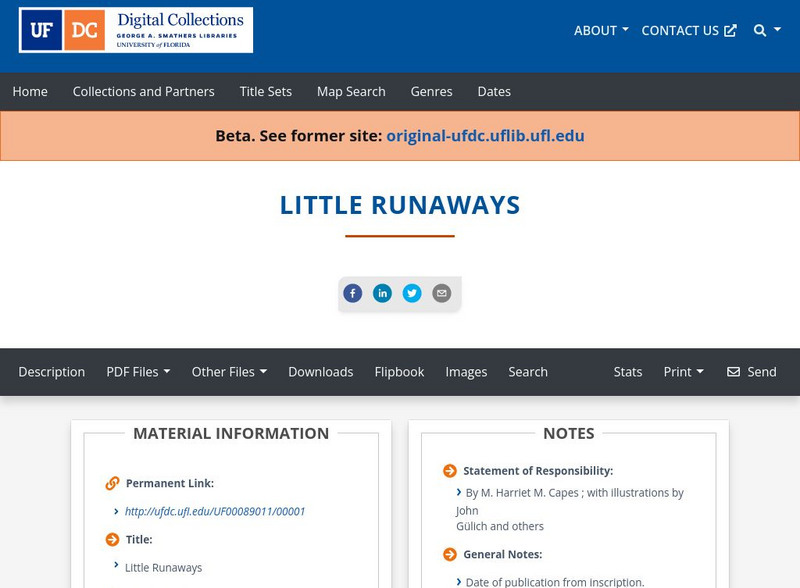Select the Send option with envelope icon
The height and width of the screenshot is (588, 800).
click(752, 372)
